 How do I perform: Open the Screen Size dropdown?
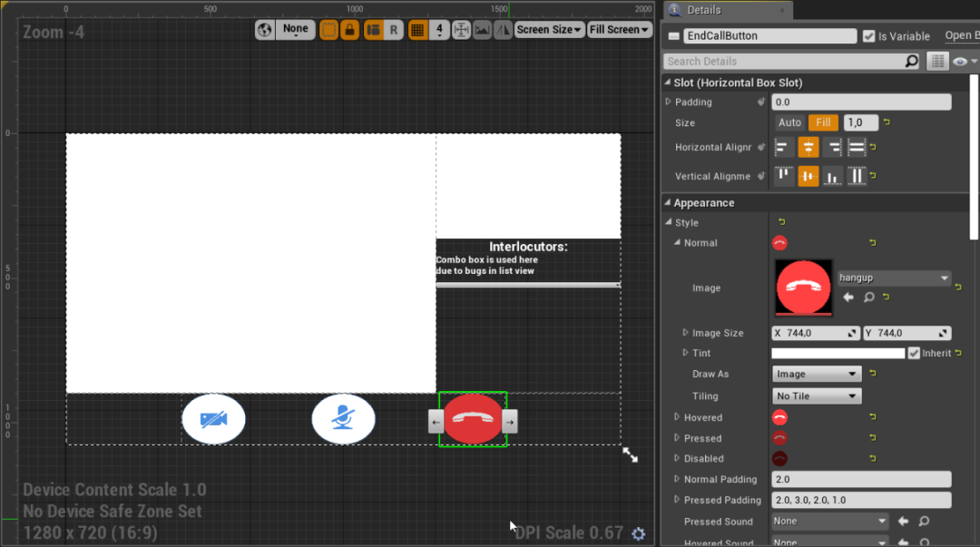[549, 29]
